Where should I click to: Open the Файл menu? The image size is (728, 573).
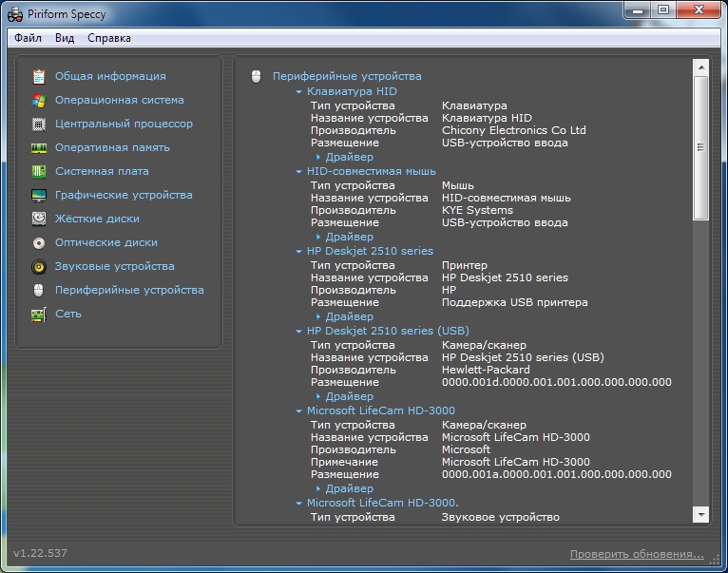[28, 38]
